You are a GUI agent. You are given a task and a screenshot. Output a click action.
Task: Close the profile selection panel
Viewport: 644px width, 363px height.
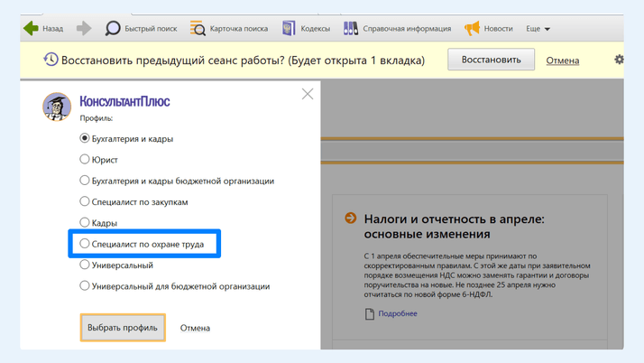[x=308, y=94]
